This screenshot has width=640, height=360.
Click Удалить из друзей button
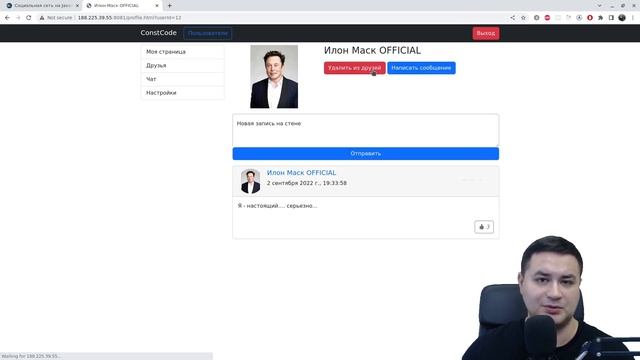point(355,68)
